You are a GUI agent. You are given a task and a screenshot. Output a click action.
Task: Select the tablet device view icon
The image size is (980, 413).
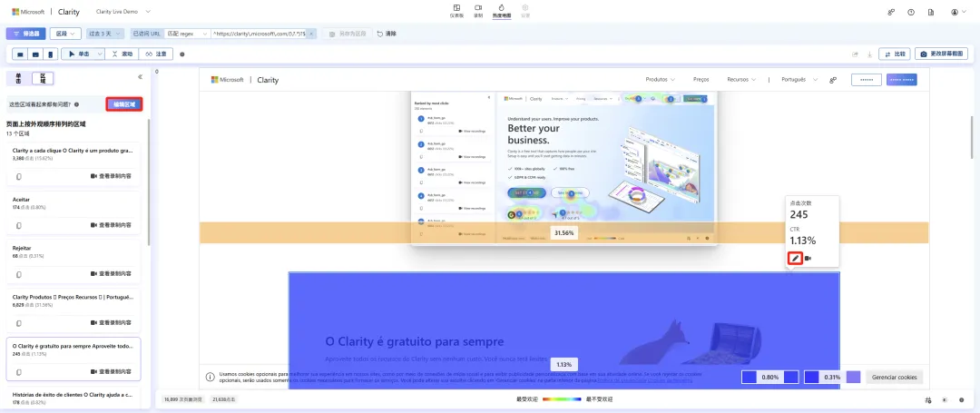(35, 54)
